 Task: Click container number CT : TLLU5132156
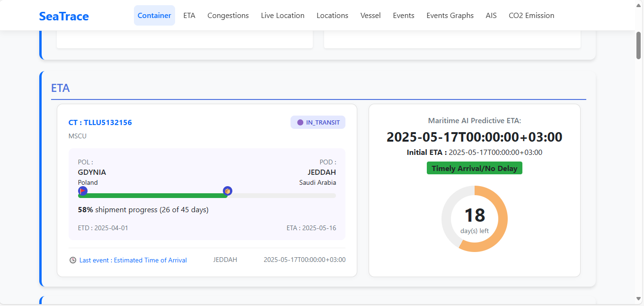point(100,123)
